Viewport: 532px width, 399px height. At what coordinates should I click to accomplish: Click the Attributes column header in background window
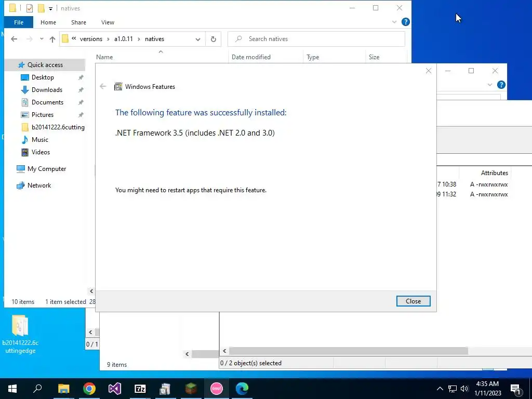click(x=494, y=172)
